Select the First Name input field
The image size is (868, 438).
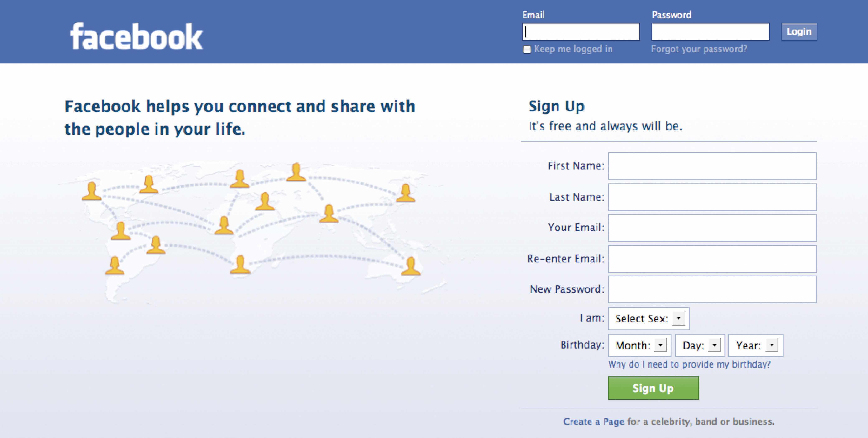[712, 166]
